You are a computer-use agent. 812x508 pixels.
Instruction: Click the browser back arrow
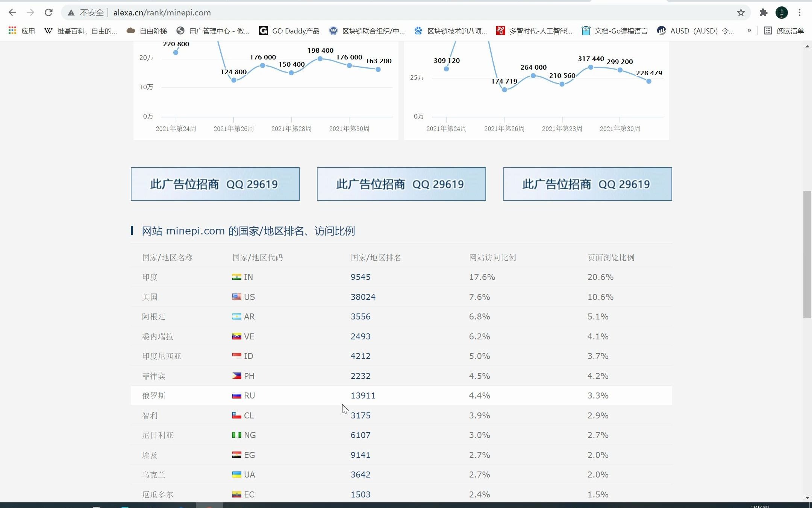[x=12, y=12]
